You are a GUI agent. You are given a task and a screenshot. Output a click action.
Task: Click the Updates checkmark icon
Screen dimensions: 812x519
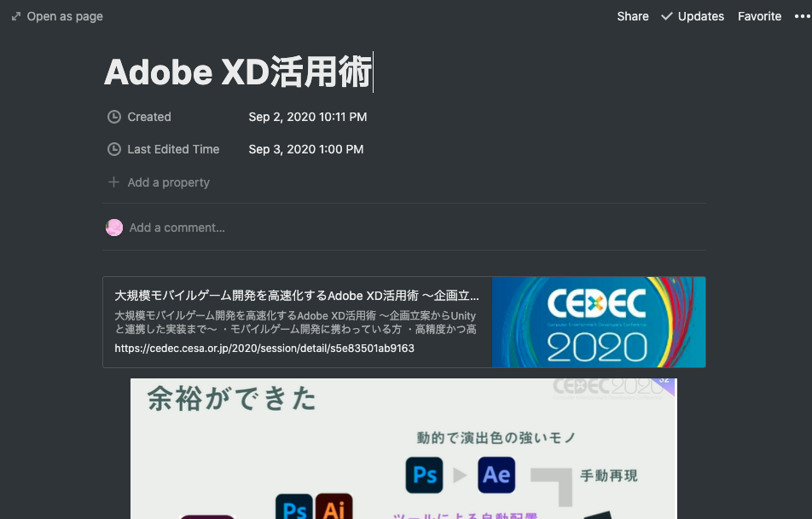coord(667,16)
